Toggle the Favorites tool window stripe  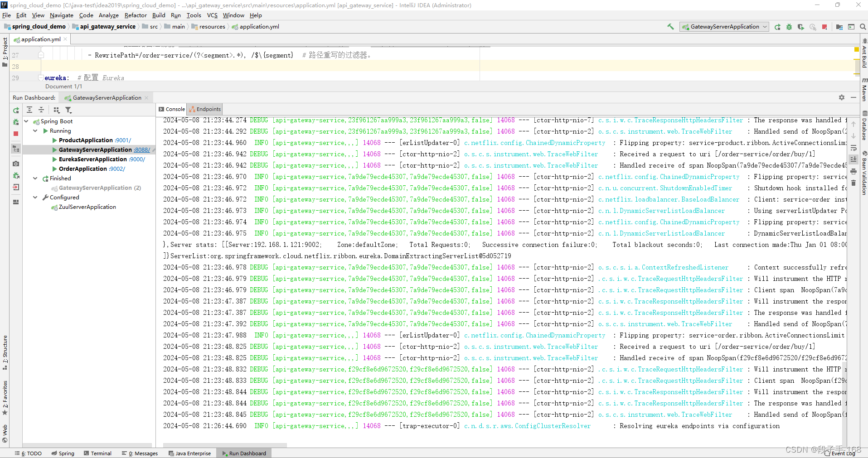tap(5, 398)
